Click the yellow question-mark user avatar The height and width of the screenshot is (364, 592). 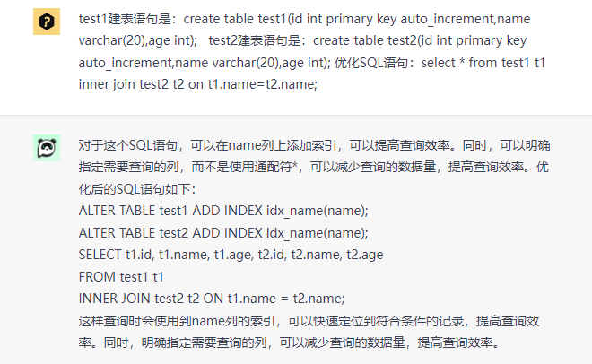click(x=47, y=22)
